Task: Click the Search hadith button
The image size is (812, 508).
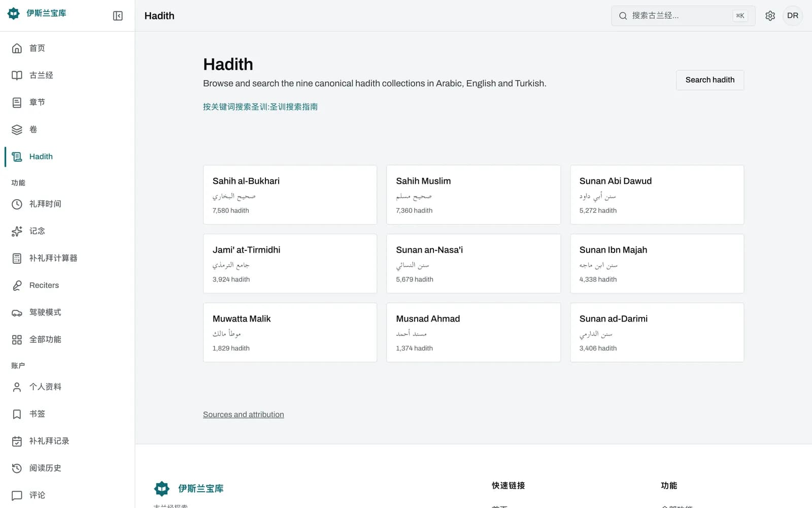Action: pos(709,80)
